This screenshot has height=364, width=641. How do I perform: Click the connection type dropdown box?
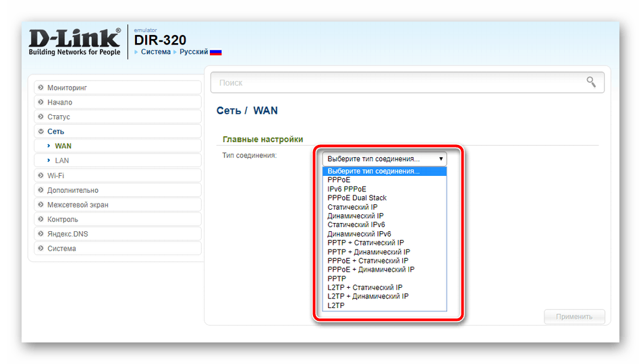pyautogui.click(x=385, y=158)
